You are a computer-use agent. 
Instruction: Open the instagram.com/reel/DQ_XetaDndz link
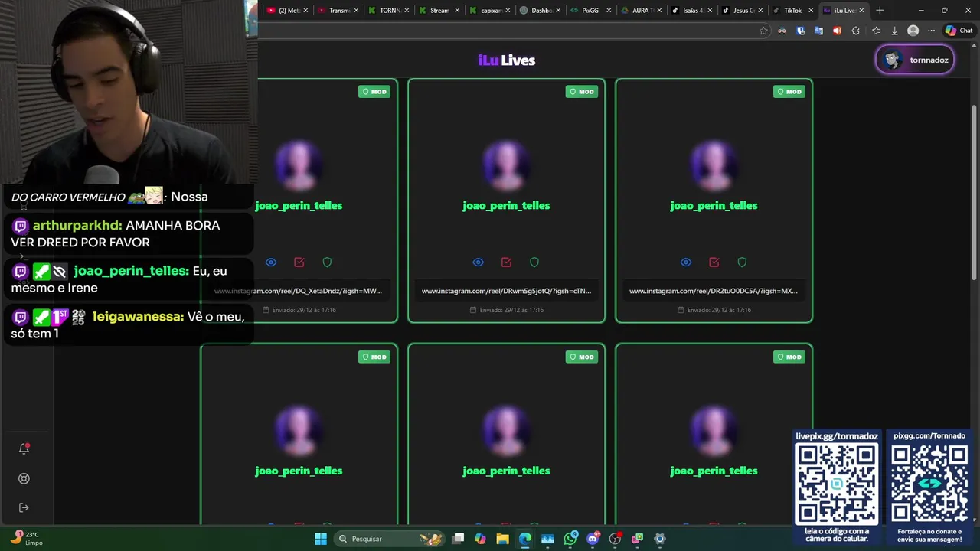(299, 291)
